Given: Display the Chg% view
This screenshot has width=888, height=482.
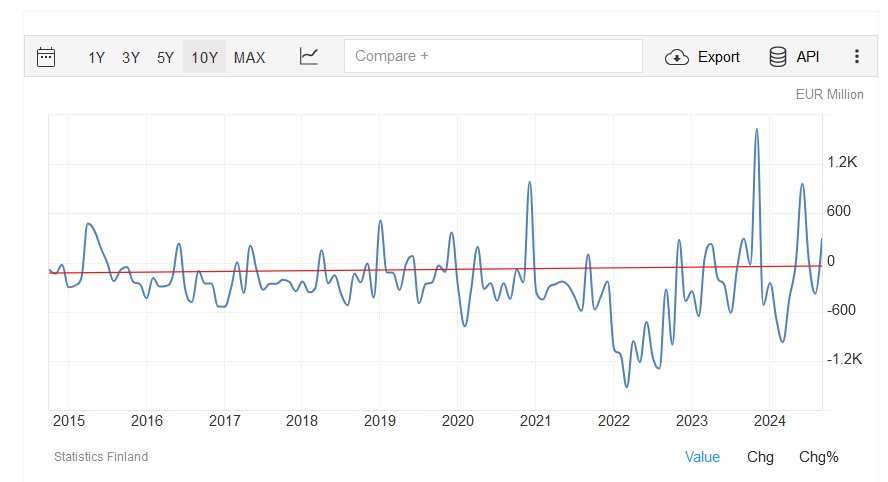Looking at the screenshot, I should tap(818, 457).
